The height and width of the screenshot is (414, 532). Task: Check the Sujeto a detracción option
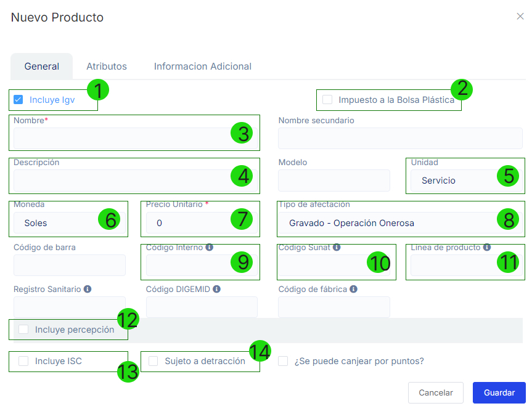click(x=153, y=361)
